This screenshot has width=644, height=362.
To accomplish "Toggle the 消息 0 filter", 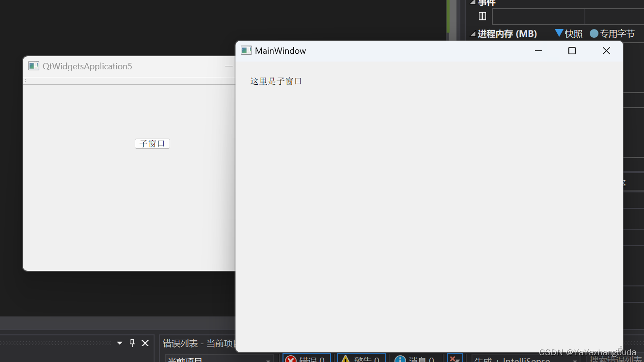I will coord(417,359).
